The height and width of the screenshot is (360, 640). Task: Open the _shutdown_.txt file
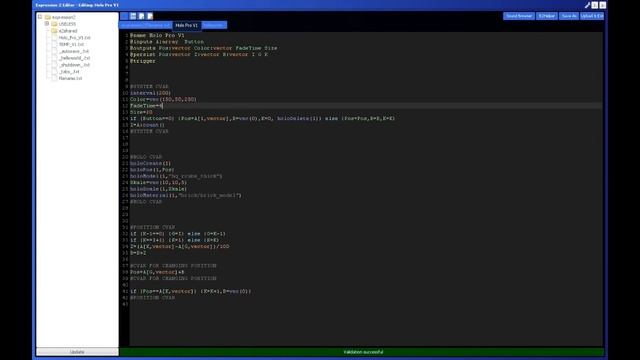(x=74, y=65)
